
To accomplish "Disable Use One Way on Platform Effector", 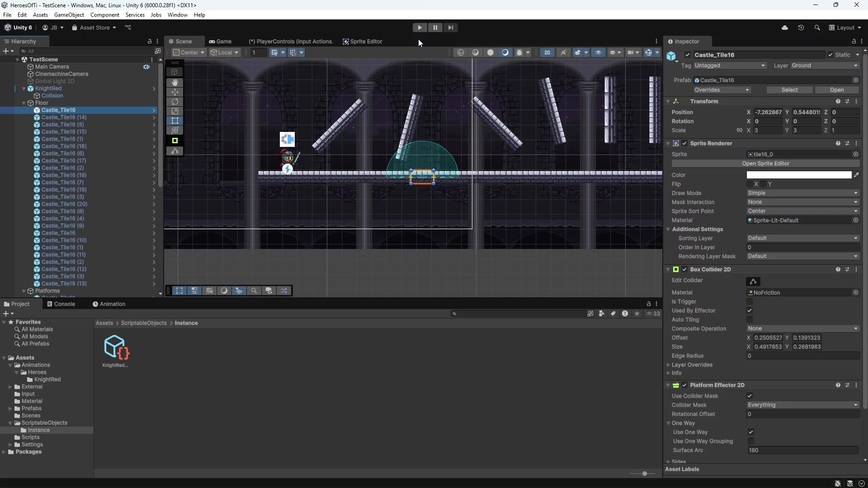I will pos(751,432).
